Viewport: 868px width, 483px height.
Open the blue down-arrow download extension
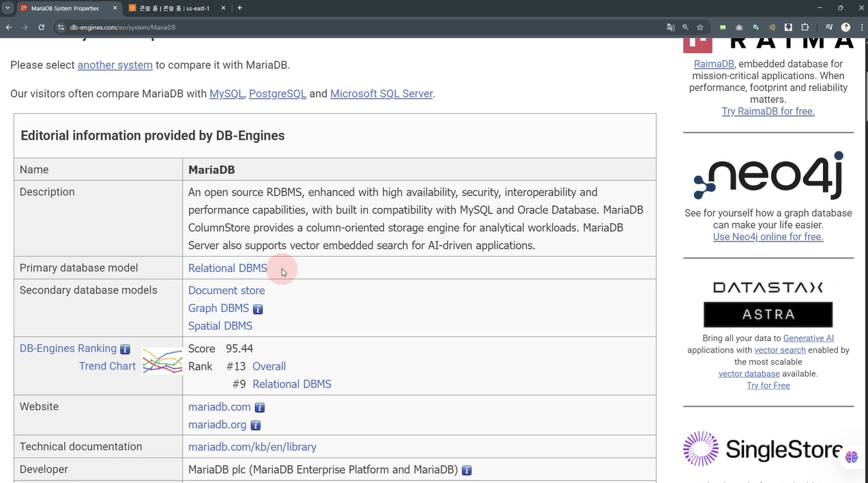(x=788, y=27)
